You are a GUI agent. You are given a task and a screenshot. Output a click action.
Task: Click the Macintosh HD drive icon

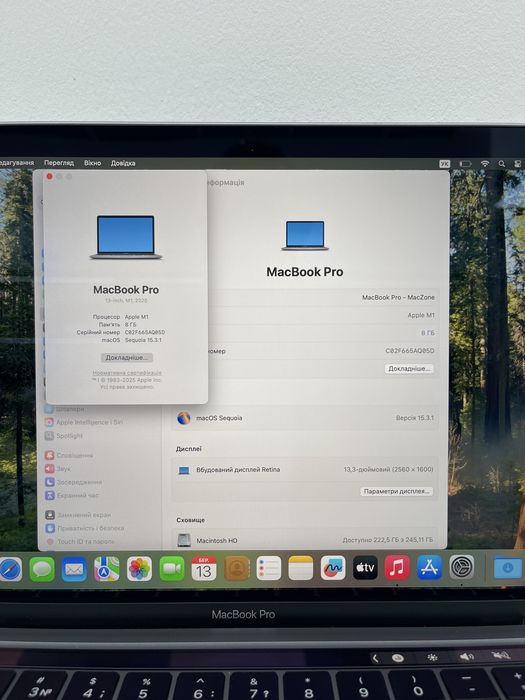click(184, 540)
